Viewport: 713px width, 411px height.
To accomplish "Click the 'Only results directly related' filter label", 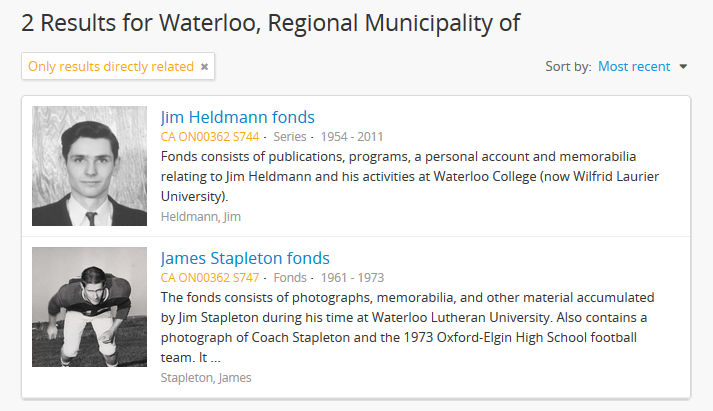I will 111,67.
